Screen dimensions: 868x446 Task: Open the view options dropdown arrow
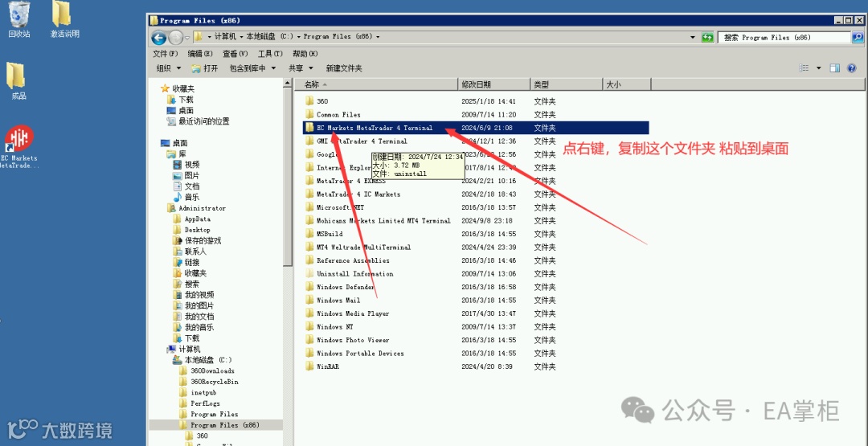pyautogui.click(x=819, y=68)
